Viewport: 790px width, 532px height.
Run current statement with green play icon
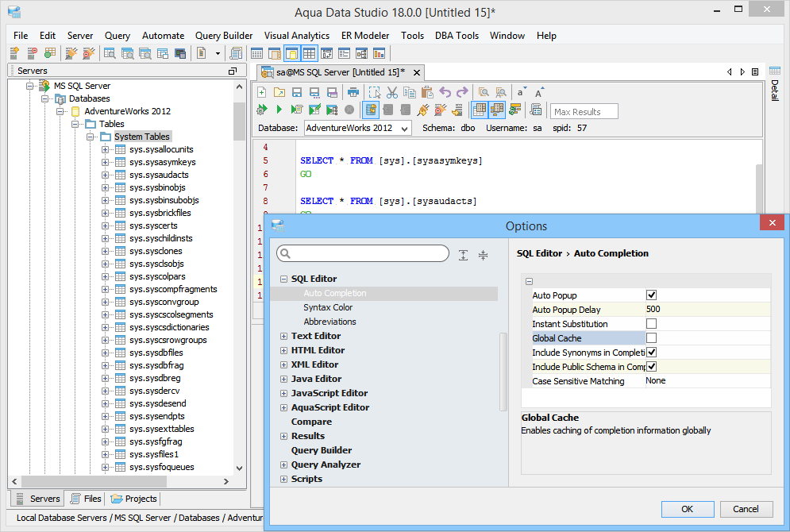279,110
